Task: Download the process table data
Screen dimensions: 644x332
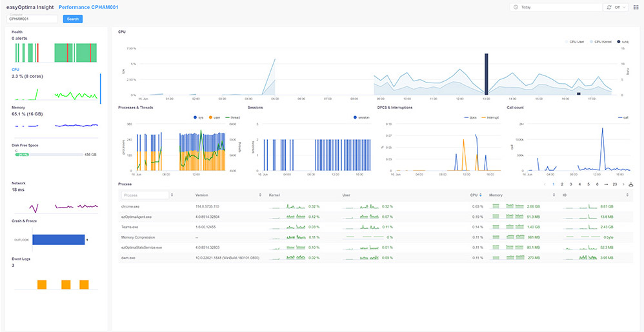Action: click(x=631, y=184)
